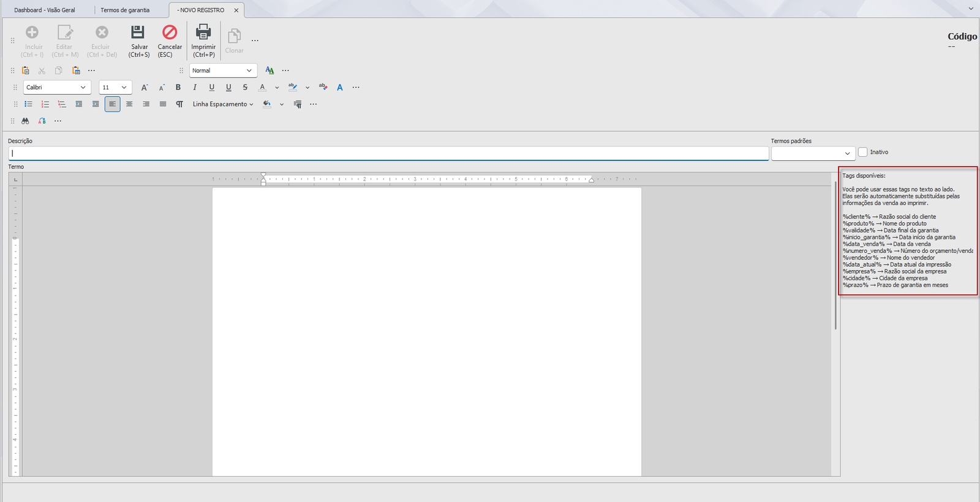Screen dimensions: 980x502
Task: Print via the Imprimir printer icon
Action: tap(203, 32)
